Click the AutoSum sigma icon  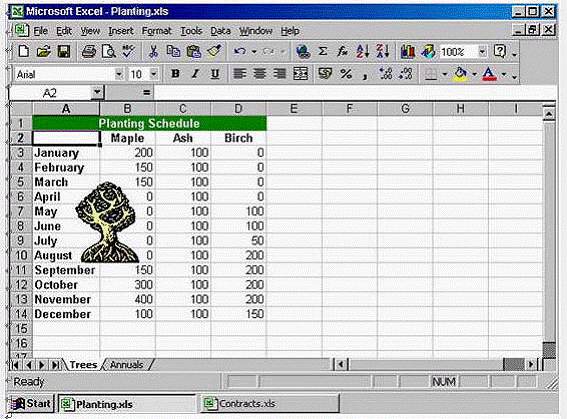click(323, 52)
